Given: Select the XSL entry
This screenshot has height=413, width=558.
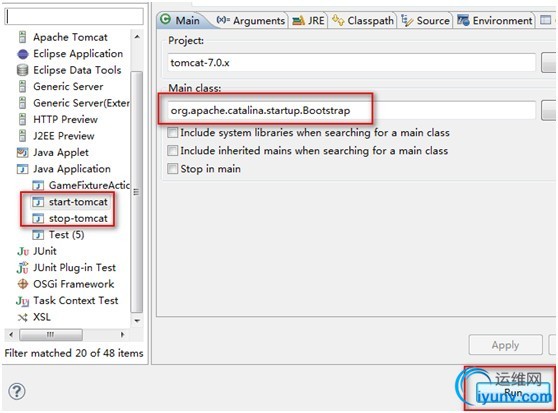Looking at the screenshot, I should pyautogui.click(x=42, y=317).
